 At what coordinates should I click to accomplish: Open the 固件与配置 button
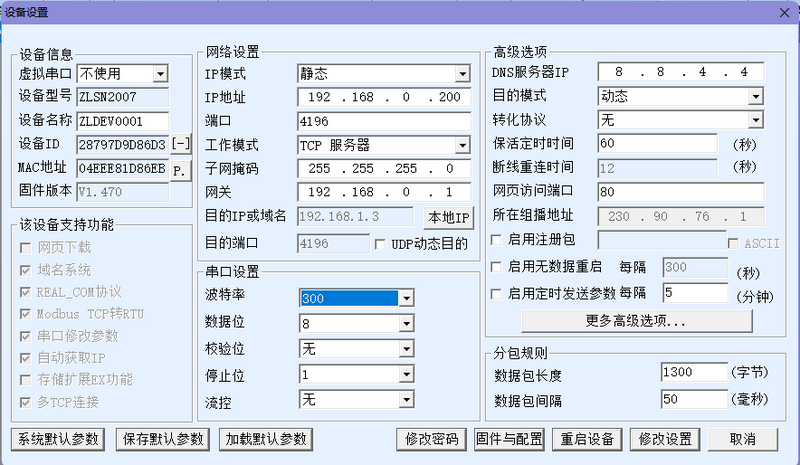coord(509,439)
